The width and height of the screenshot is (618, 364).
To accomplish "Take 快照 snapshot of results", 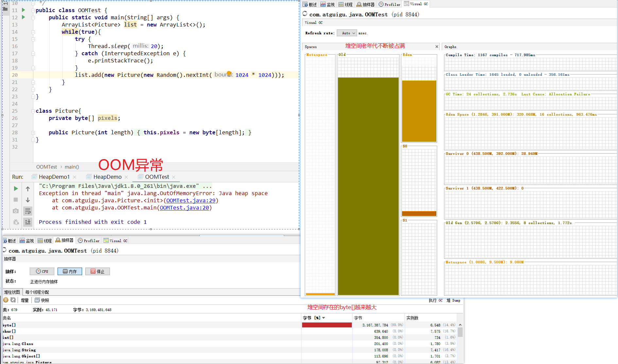I will click(42, 300).
